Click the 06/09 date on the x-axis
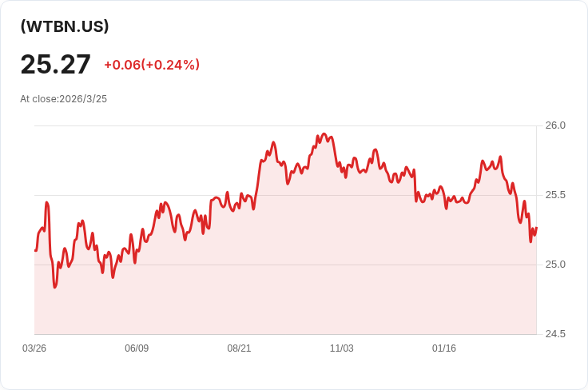This screenshot has width=588, height=390. click(x=137, y=348)
